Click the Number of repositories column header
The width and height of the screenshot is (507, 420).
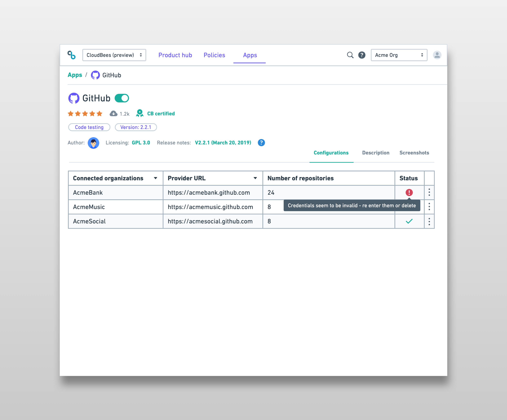coord(329,178)
